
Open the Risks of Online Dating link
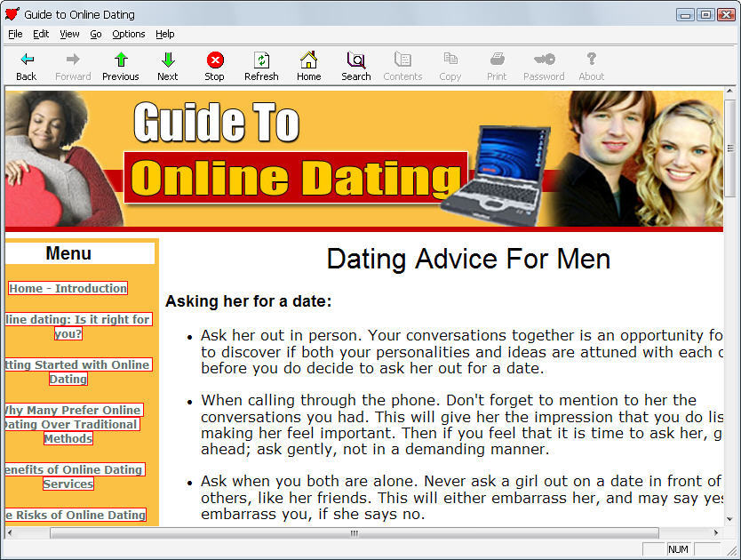[x=74, y=515]
